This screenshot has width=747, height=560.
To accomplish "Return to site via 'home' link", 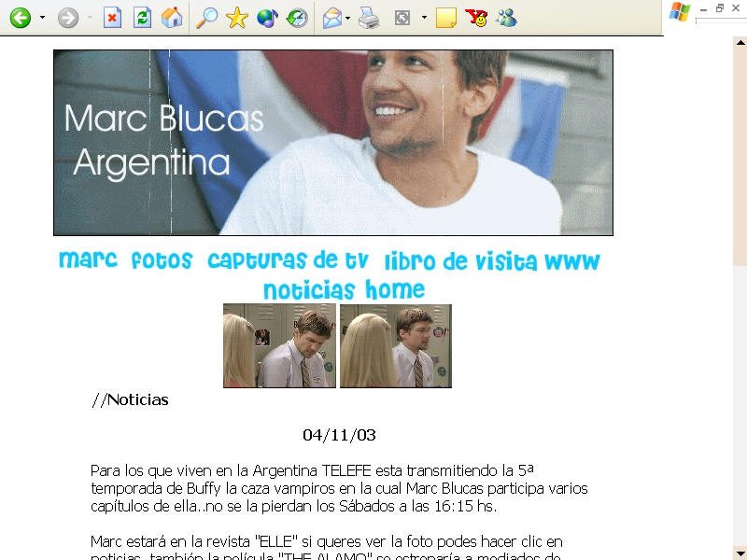I will point(395,289).
